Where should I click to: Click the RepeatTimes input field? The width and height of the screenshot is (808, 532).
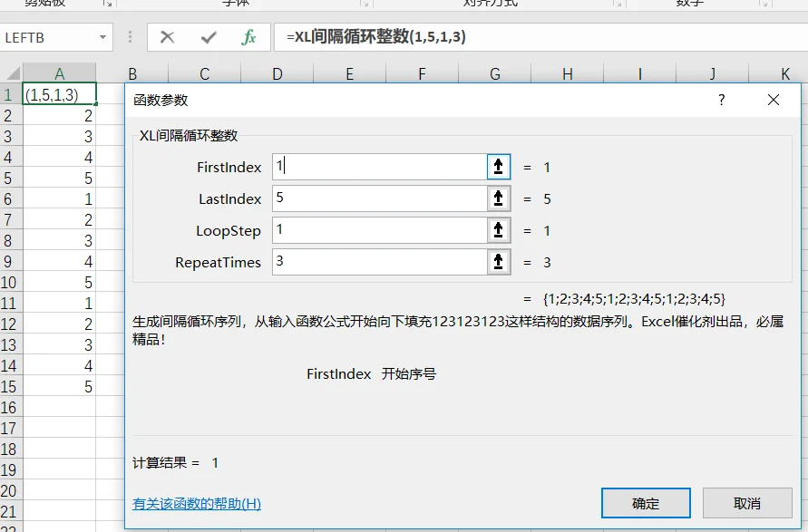tap(380, 262)
